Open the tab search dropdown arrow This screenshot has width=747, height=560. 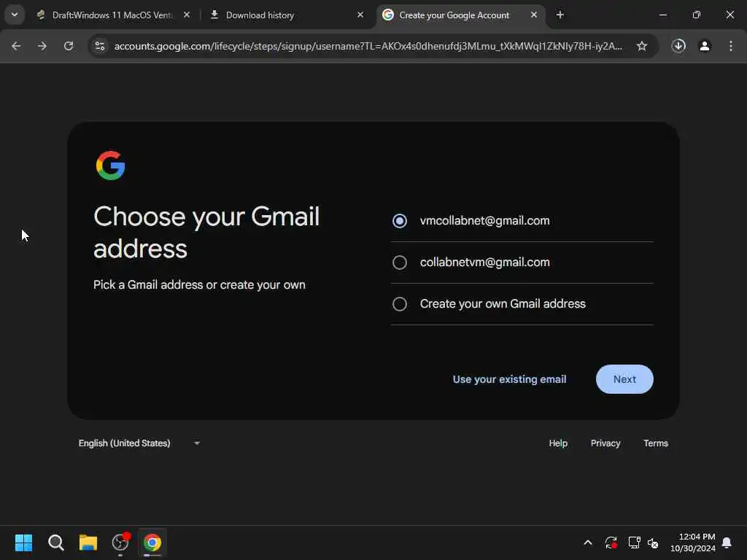pyautogui.click(x=15, y=15)
